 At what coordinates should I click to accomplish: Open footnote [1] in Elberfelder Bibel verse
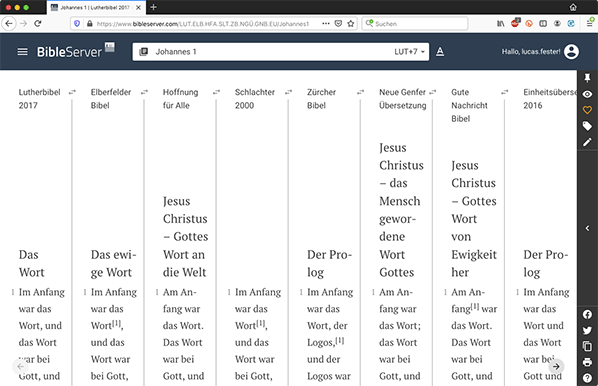(x=116, y=323)
